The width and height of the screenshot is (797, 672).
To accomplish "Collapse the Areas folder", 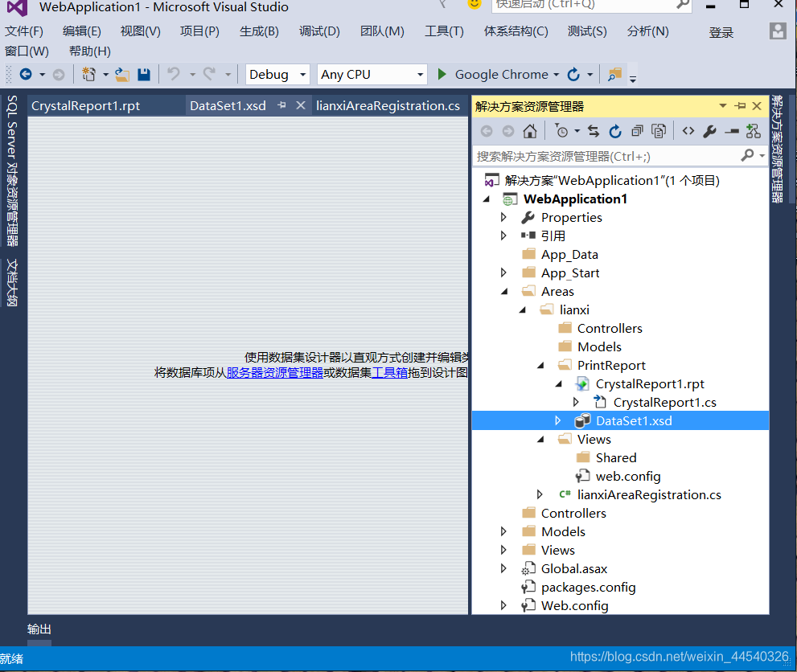I will [x=504, y=292].
